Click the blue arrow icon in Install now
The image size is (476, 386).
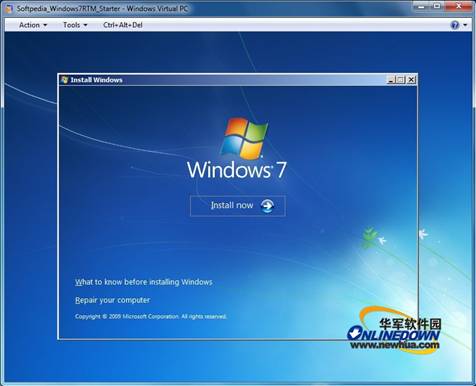point(267,206)
